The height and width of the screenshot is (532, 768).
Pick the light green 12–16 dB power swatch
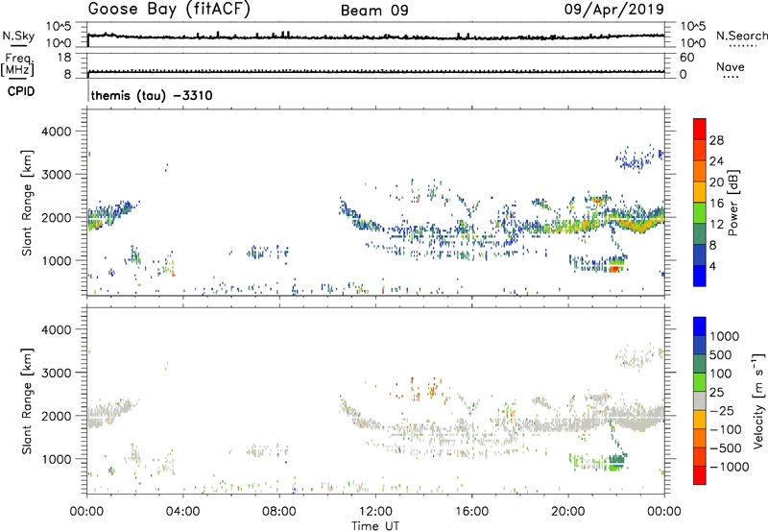pyautogui.click(x=700, y=213)
